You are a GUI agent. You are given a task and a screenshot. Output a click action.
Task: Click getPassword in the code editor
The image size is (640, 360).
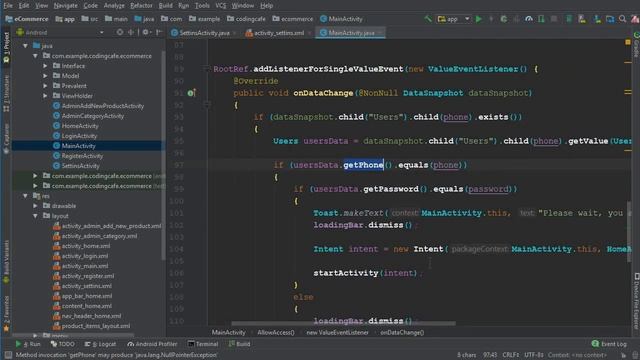(x=391, y=189)
